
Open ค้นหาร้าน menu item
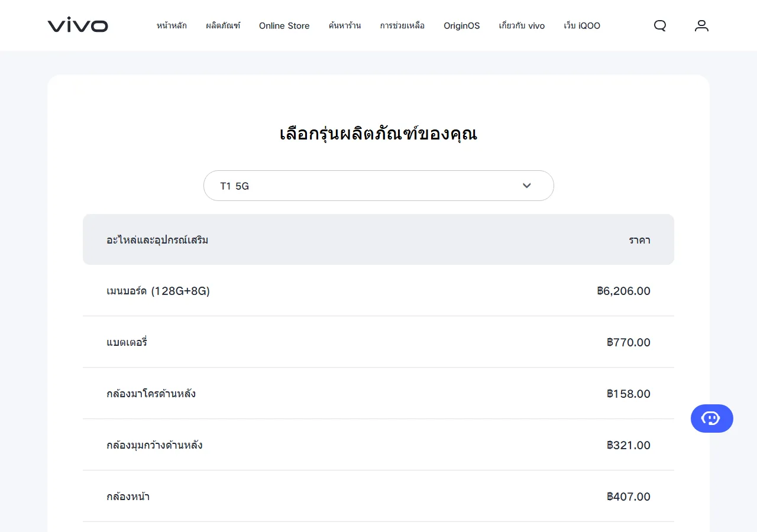345,25
